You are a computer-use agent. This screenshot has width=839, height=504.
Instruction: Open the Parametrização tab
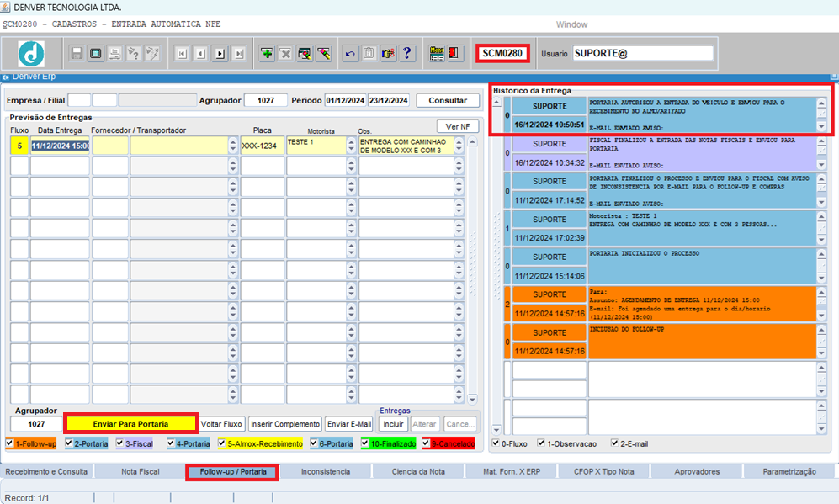pyautogui.click(x=789, y=471)
